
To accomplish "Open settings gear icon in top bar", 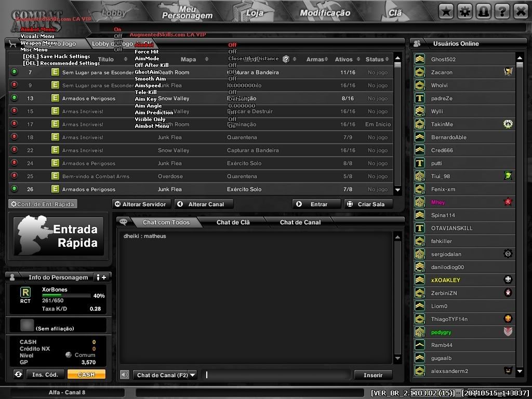I will click(x=465, y=12).
